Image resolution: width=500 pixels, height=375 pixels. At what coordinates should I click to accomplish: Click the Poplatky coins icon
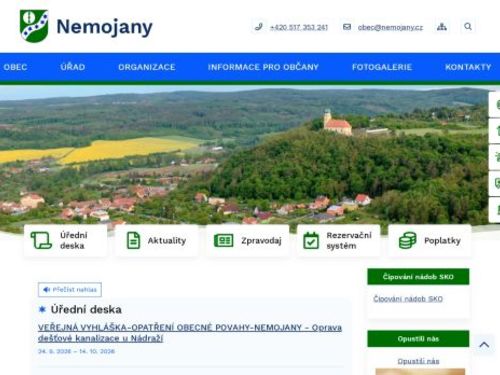coord(408,240)
